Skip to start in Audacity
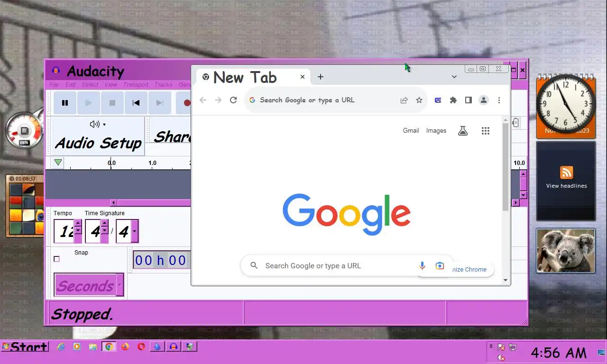607x364 pixels. point(136,103)
